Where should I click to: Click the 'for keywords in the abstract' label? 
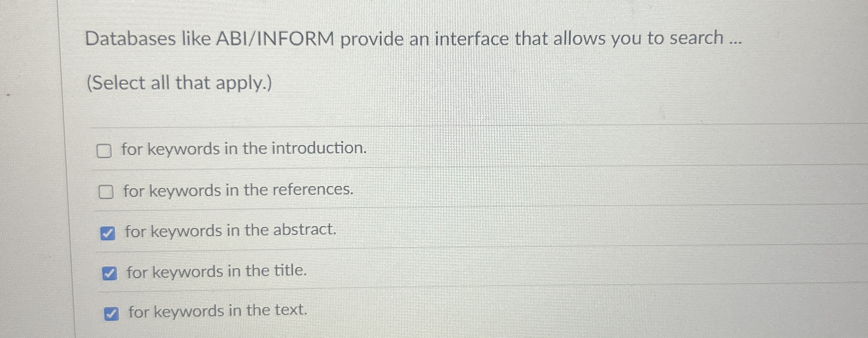(x=230, y=231)
